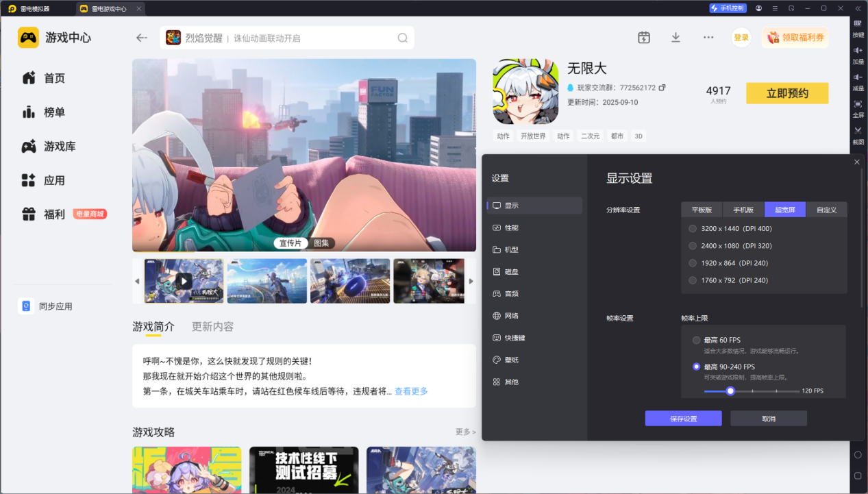The height and width of the screenshot is (494, 868).
Task: Switch to the 更新内容 tab
Action: click(212, 327)
